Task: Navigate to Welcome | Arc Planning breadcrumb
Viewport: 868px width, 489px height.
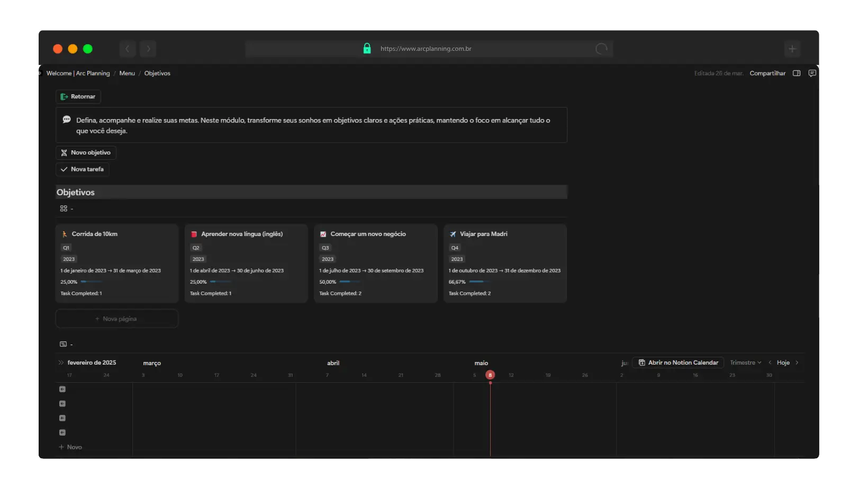Action: (78, 74)
